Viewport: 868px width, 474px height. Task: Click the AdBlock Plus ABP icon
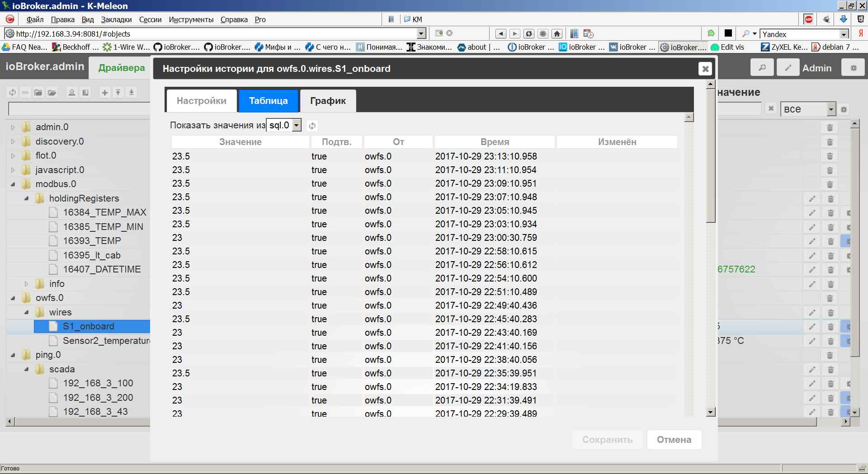[x=808, y=19]
